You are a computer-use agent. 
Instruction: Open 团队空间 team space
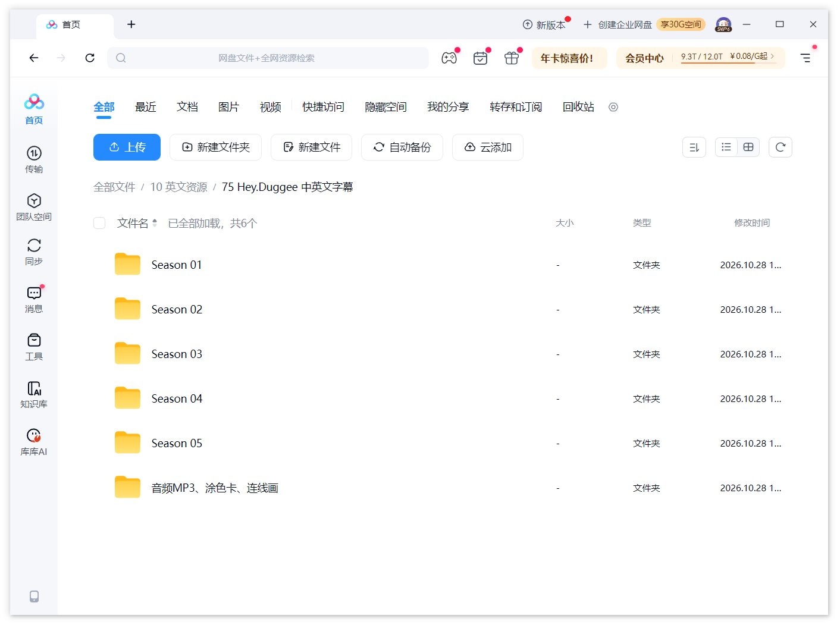pos(34,207)
